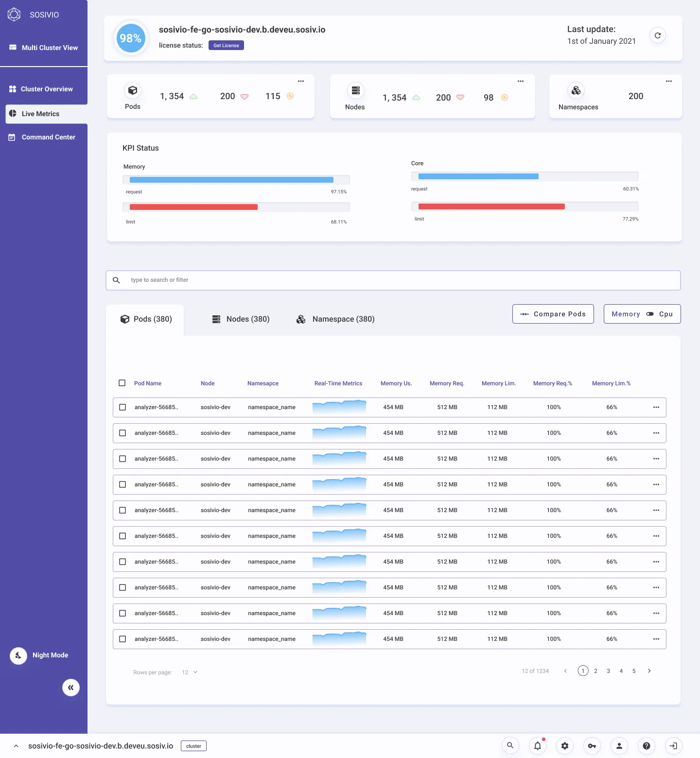Screen dimensions: 700x758
Task: Open Cluster Overview in sidebar
Action: (x=41, y=89)
